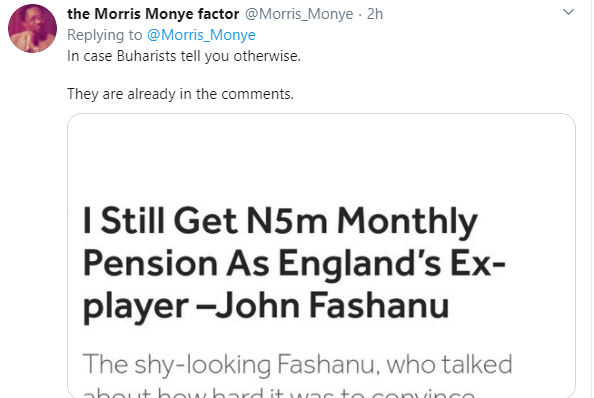Open the display name 'the Morris Monye factor'
Viewport: 594px width, 398px height.
153,14
